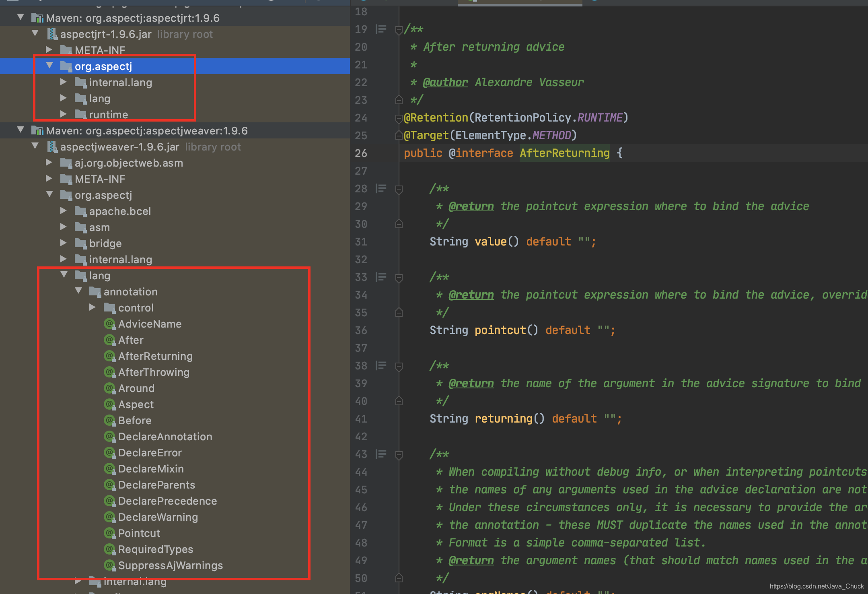Screen dimensions: 868x594
Task: Click the AfterReturning annotation icon in tree
Action: click(x=109, y=356)
